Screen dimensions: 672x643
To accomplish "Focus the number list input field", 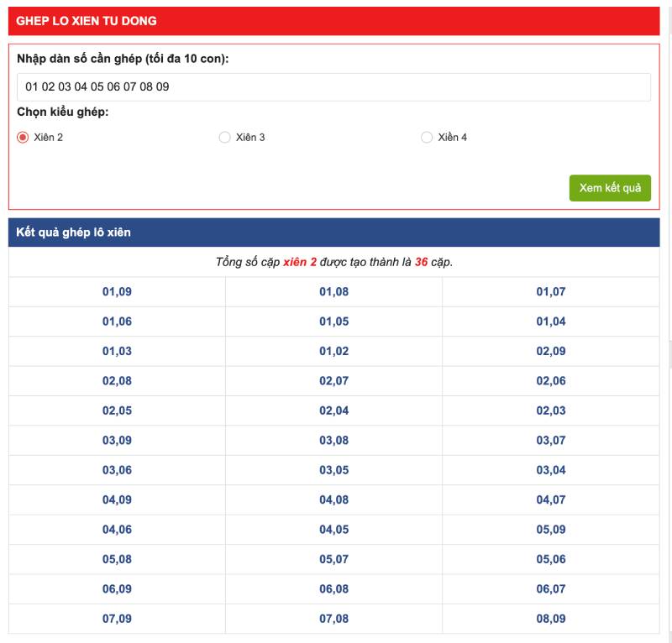I will (x=333, y=87).
